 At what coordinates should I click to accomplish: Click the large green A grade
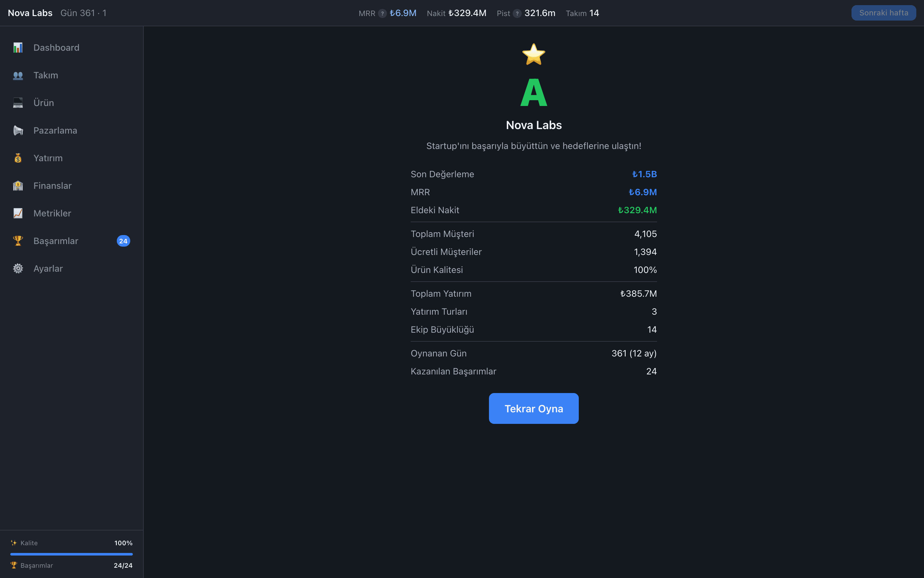tap(534, 92)
